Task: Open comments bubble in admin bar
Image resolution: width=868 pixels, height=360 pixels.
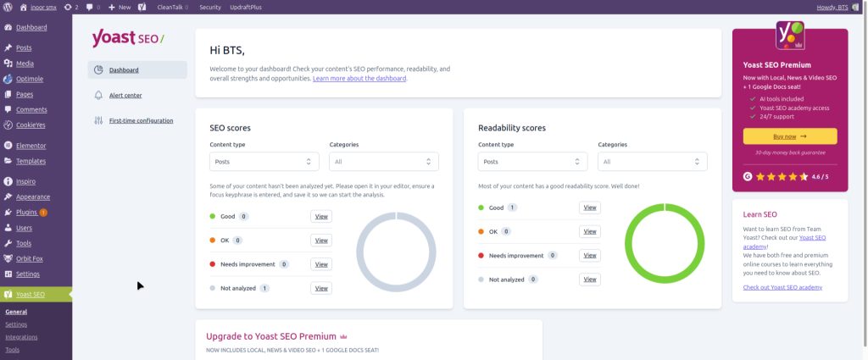Action: click(x=89, y=7)
